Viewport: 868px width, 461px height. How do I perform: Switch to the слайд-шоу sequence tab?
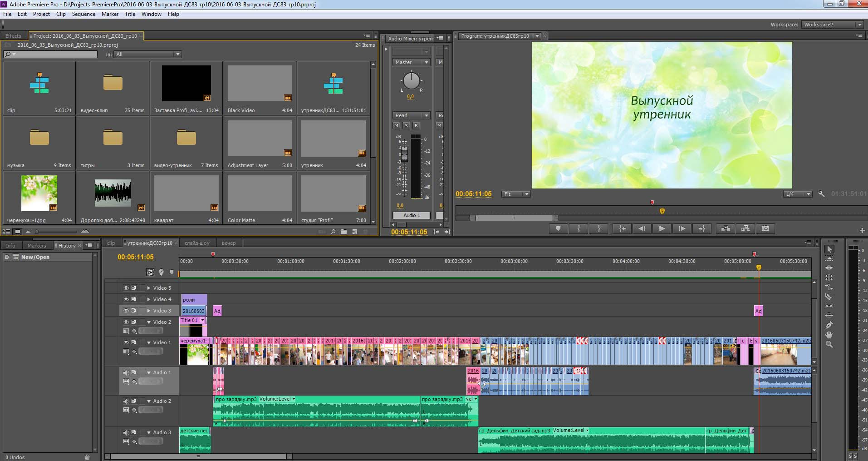(x=197, y=243)
